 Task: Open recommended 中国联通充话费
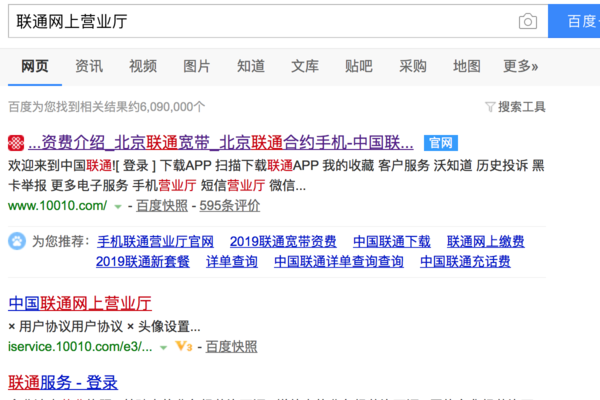(465, 262)
